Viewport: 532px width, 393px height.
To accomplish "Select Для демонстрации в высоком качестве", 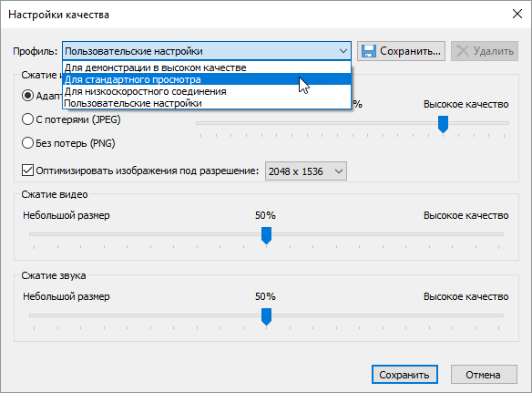I will [x=206, y=67].
